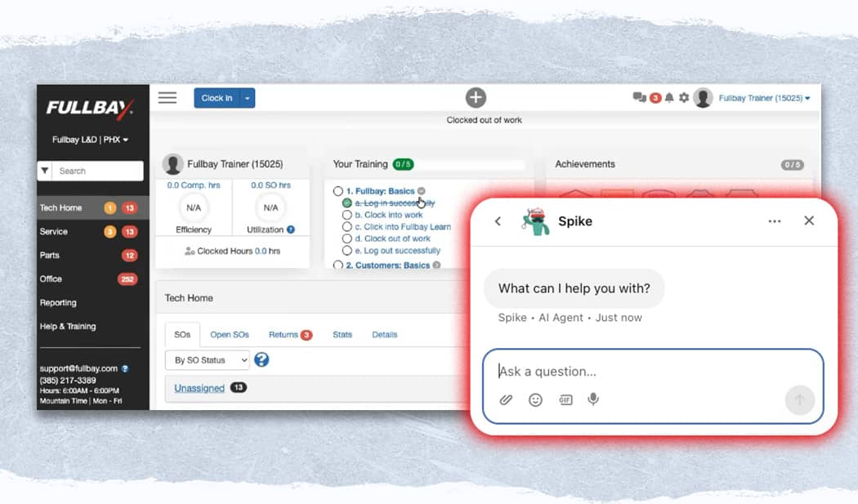Viewport: 858px width, 504px height.
Task: Click the plus add icon at top
Action: tap(476, 98)
